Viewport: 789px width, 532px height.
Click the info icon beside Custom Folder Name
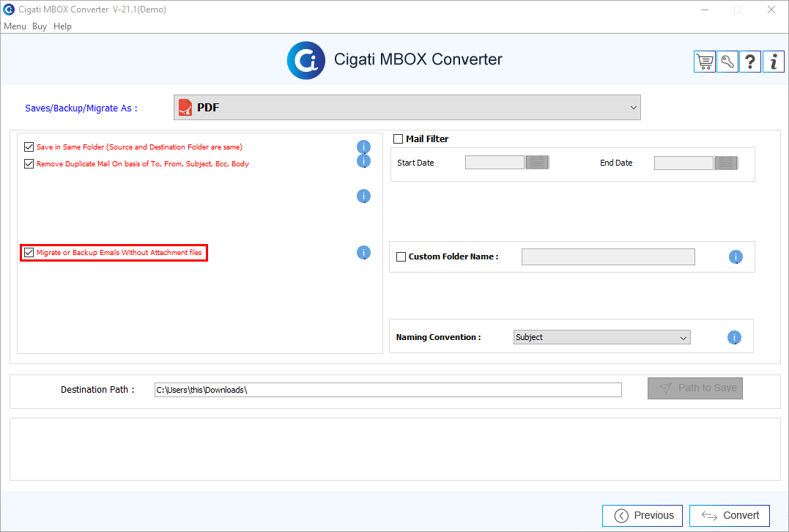736,257
